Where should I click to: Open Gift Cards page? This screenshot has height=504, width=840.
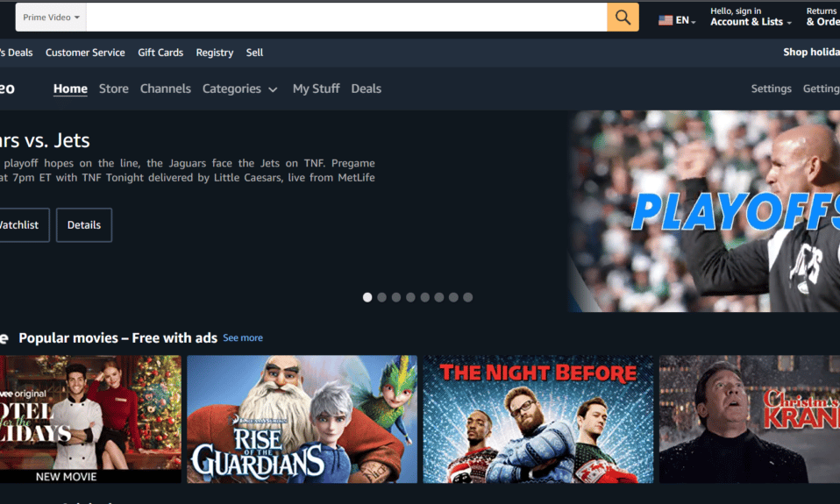coord(160,53)
